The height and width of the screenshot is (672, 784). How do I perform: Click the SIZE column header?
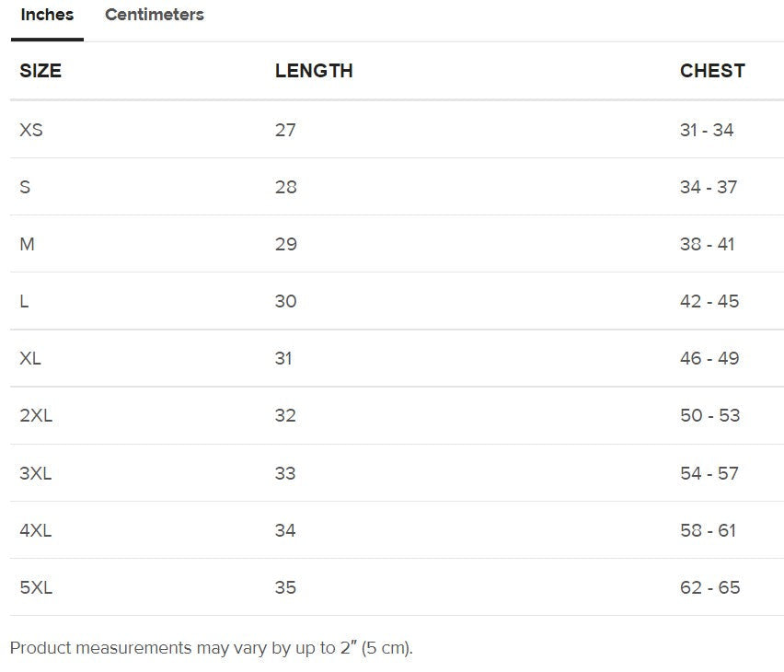point(40,71)
